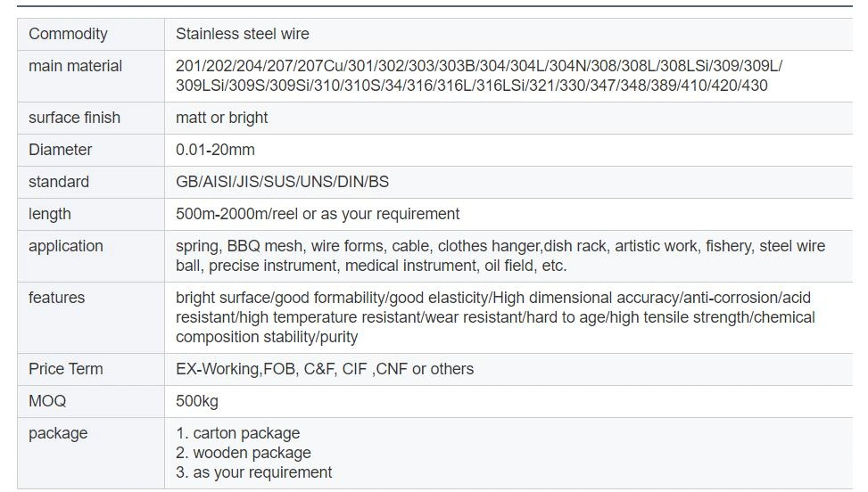Click the Commodity label cell
Image resolution: width=868 pixels, height=492 pixels.
pos(91,34)
